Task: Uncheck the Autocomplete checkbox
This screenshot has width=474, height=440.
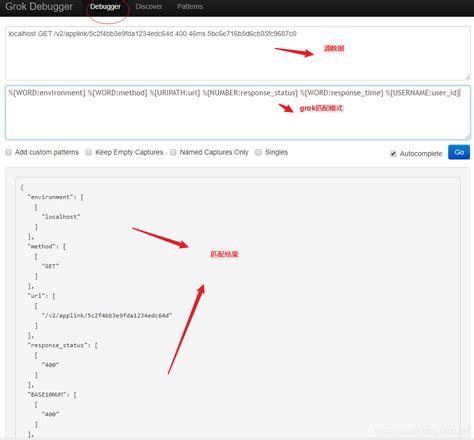Action: 393,154
